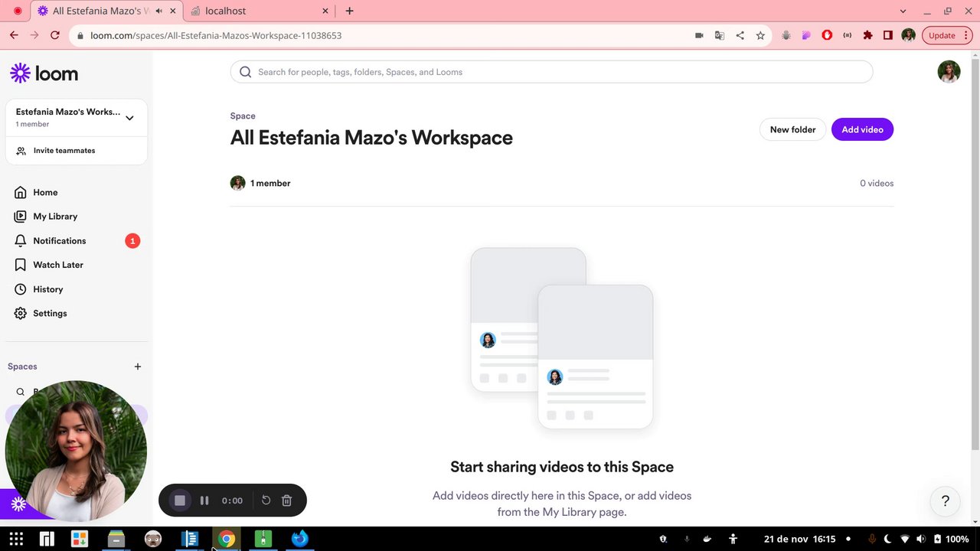
Task: Click the Add video button
Action: tap(862, 129)
